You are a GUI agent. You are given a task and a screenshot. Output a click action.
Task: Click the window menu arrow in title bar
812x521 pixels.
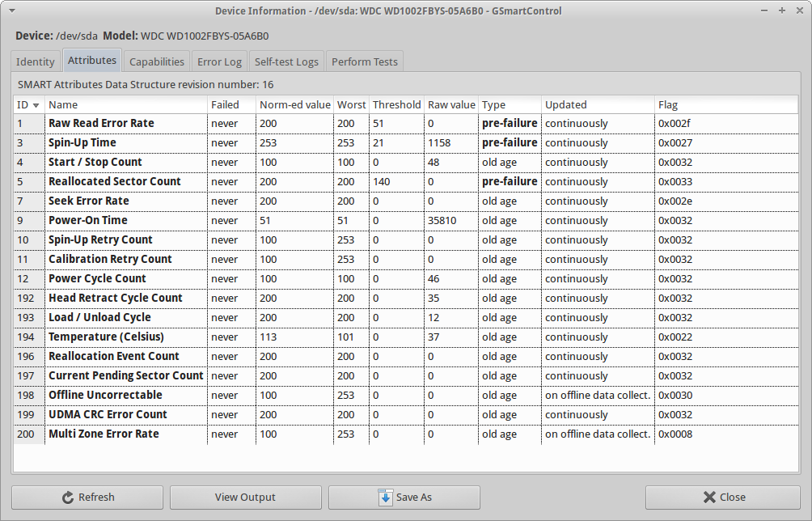[12, 11]
